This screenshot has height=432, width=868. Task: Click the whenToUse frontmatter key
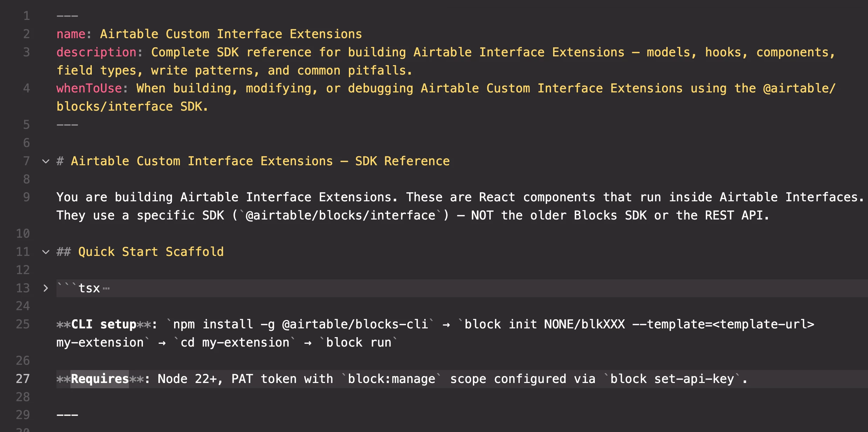point(89,89)
